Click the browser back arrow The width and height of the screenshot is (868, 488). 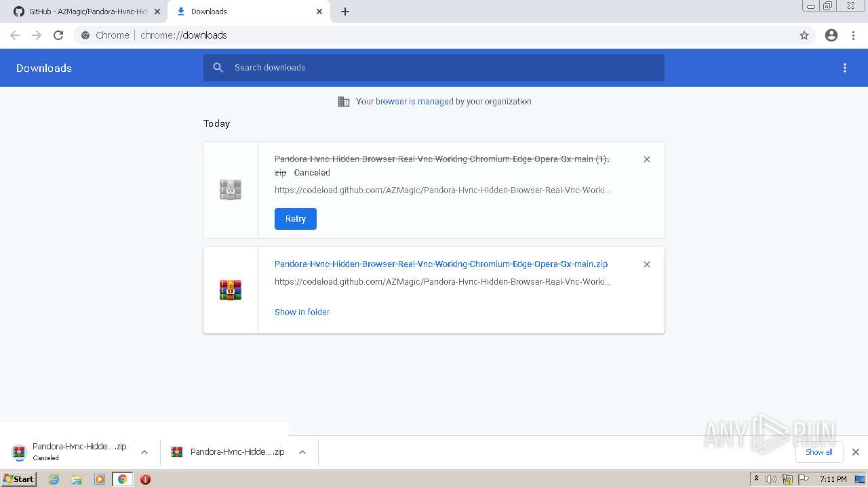pyautogui.click(x=15, y=35)
